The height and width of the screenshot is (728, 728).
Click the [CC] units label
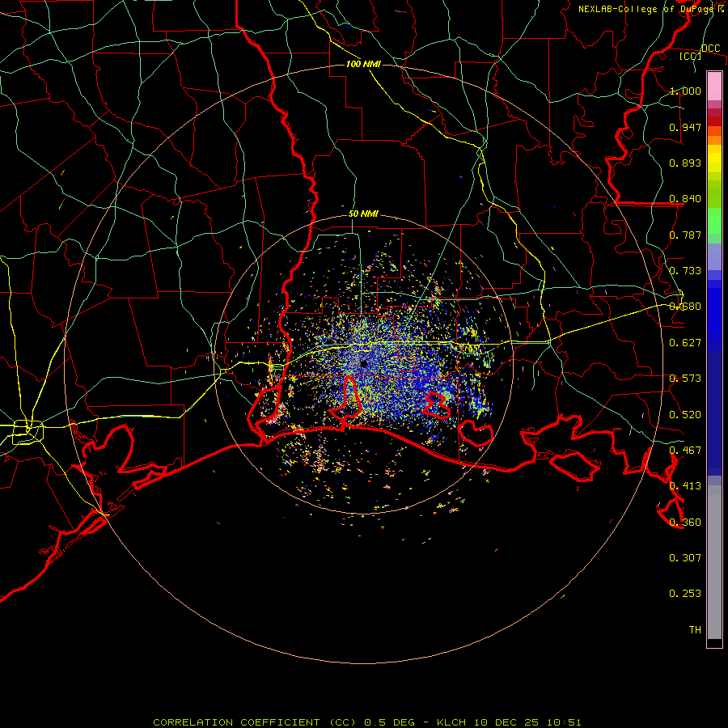pyautogui.click(x=690, y=56)
